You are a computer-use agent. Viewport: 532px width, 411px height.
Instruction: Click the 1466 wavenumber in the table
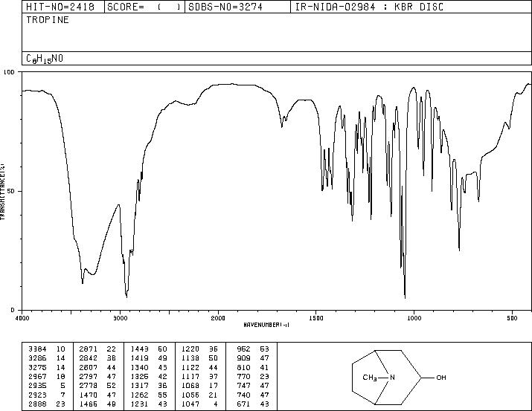pos(89,404)
